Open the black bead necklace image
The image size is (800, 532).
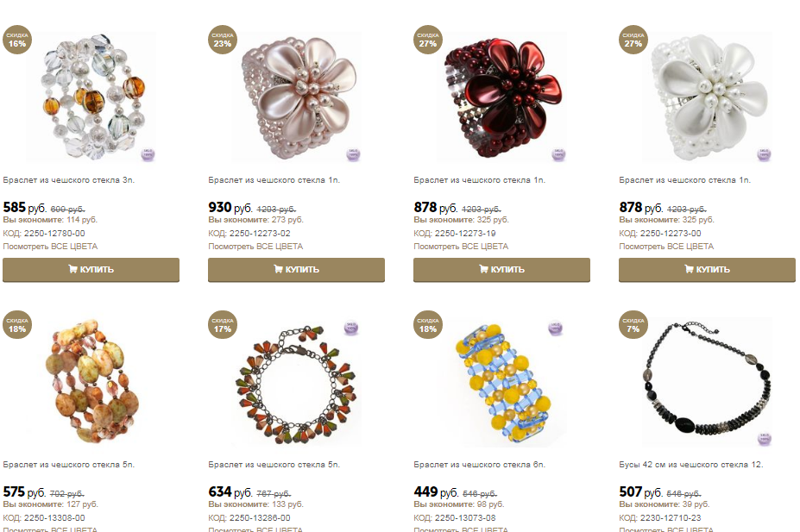tap(709, 382)
